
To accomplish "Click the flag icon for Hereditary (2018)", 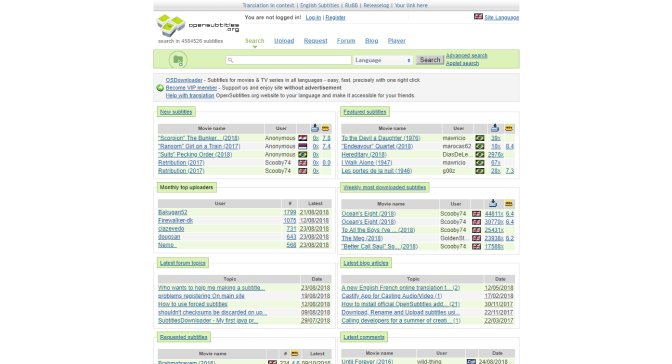I will [480, 154].
